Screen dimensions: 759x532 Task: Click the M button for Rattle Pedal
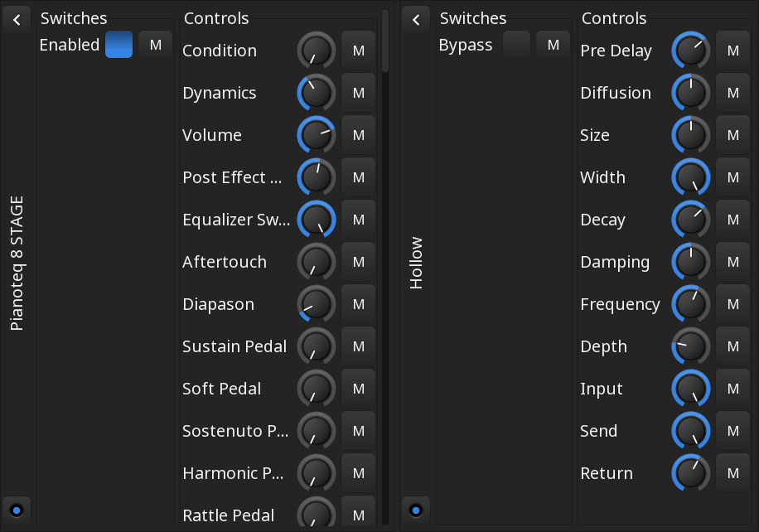(359, 511)
